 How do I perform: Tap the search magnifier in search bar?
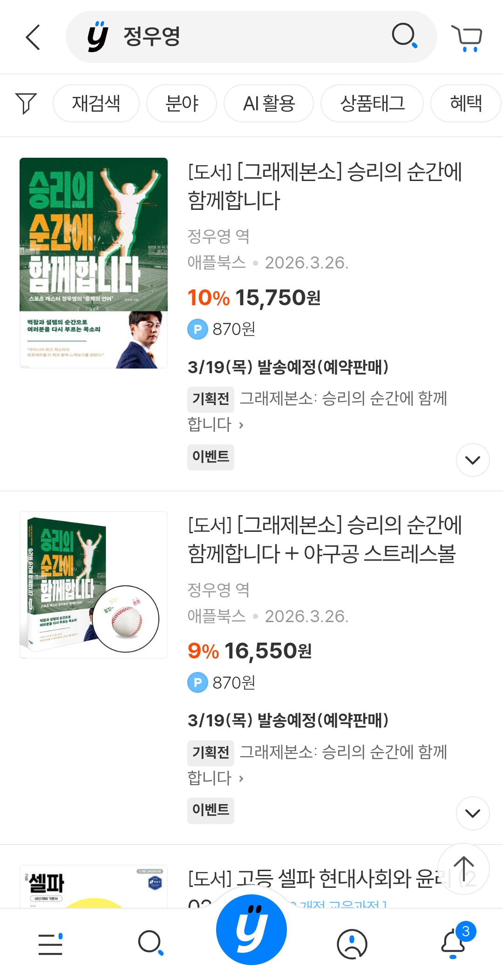[x=404, y=35]
